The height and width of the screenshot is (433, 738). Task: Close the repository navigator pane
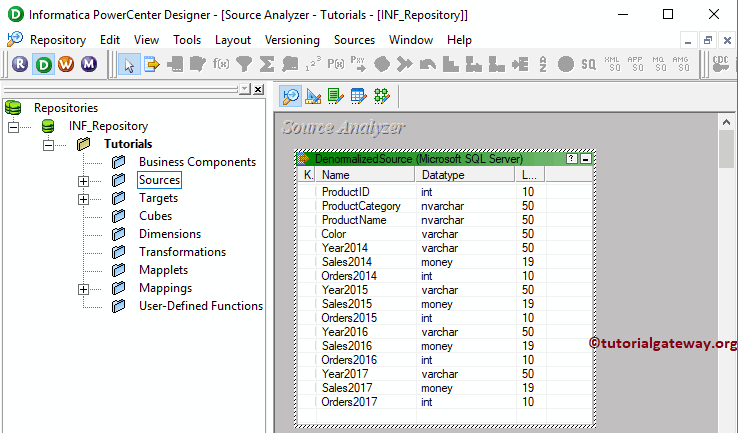point(259,89)
